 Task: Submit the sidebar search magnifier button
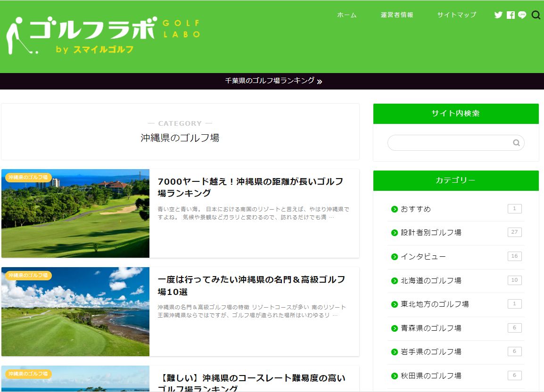click(x=516, y=143)
